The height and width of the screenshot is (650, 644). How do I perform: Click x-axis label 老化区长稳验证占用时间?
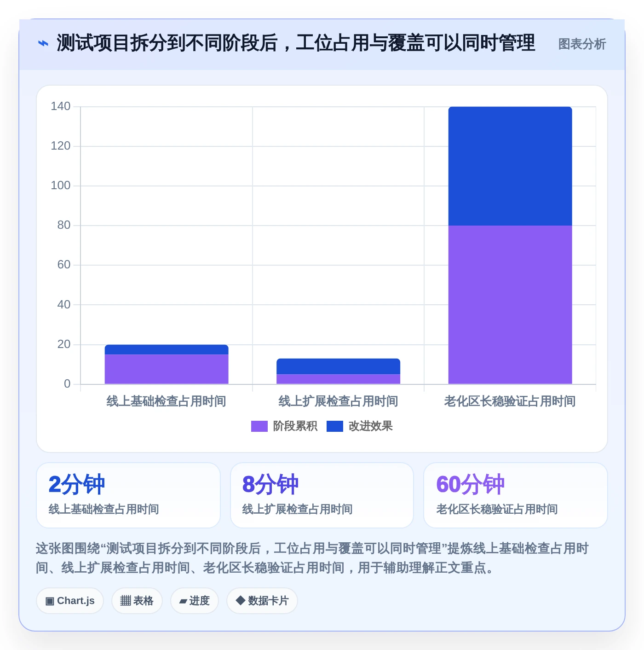pos(510,401)
